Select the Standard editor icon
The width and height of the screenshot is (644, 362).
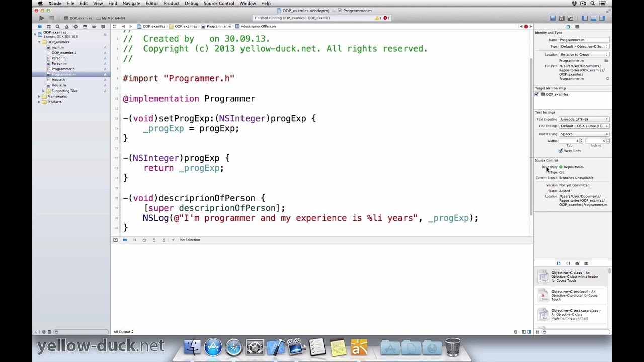coord(553,18)
